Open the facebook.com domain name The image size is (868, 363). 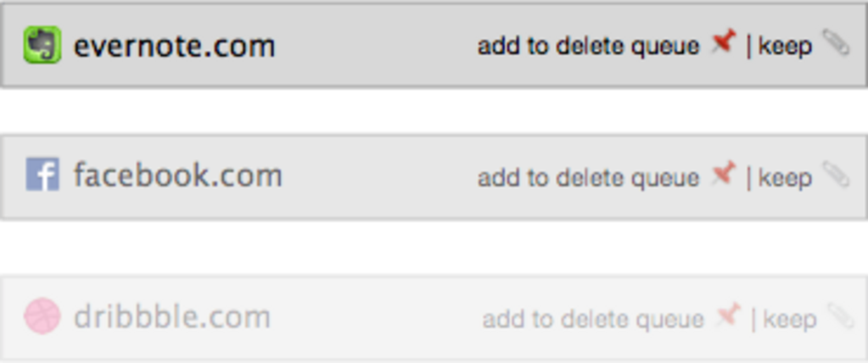pyautogui.click(x=177, y=176)
